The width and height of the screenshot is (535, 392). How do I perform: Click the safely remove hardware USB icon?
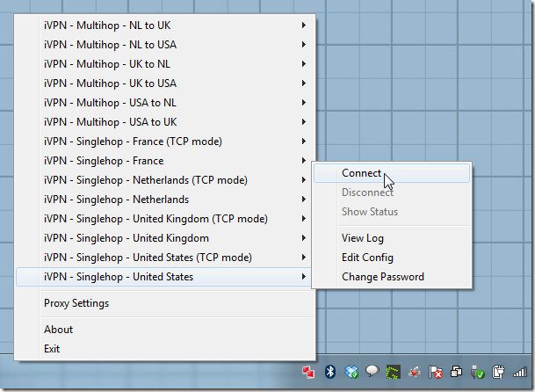click(x=477, y=372)
